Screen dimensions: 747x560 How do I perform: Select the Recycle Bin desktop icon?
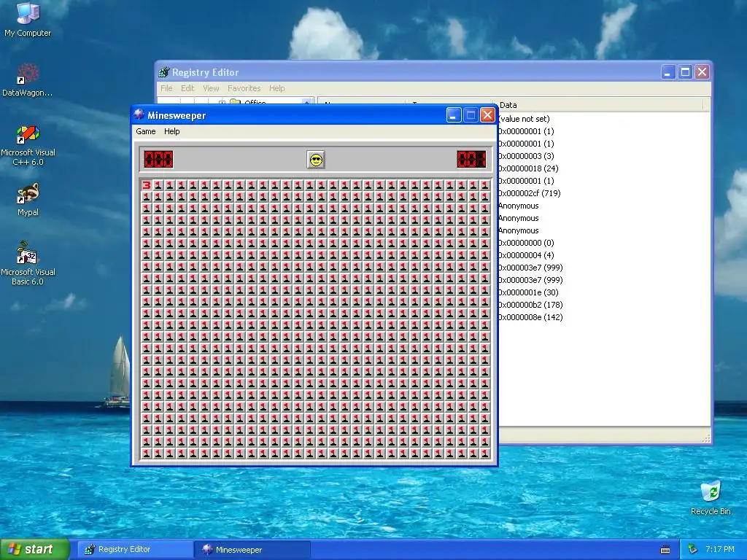click(x=711, y=498)
